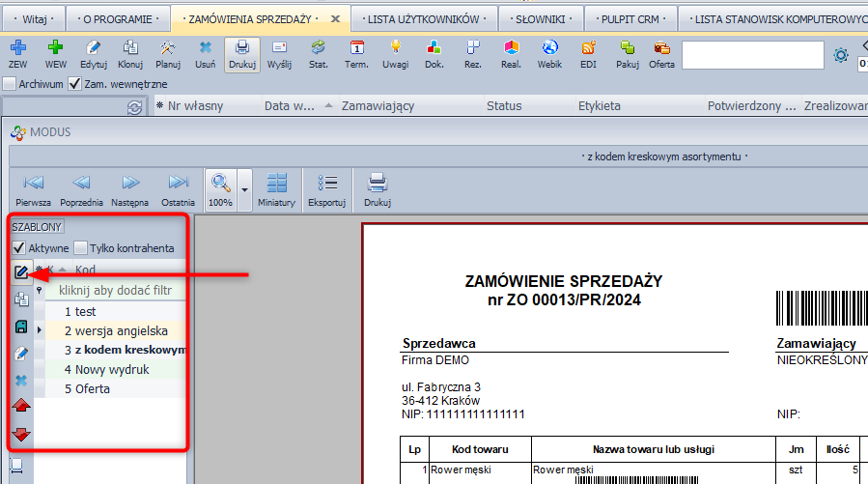Go to Pierwsza first page
The image size is (868, 484).
(x=33, y=190)
